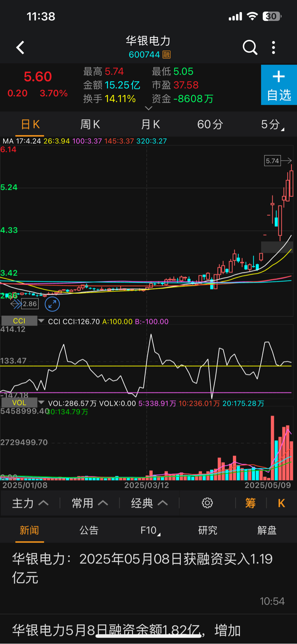Tap the fullscreen expand chart icon
The image size is (297, 644).
click(x=52, y=304)
